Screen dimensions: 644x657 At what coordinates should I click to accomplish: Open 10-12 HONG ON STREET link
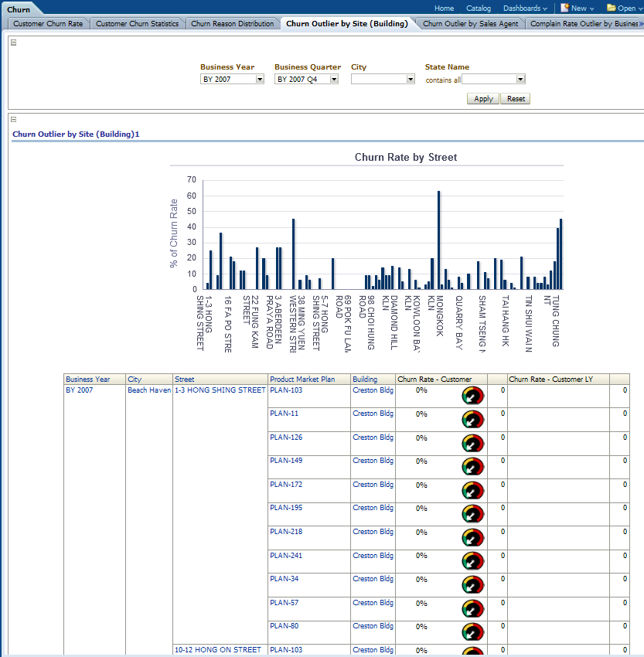218,650
